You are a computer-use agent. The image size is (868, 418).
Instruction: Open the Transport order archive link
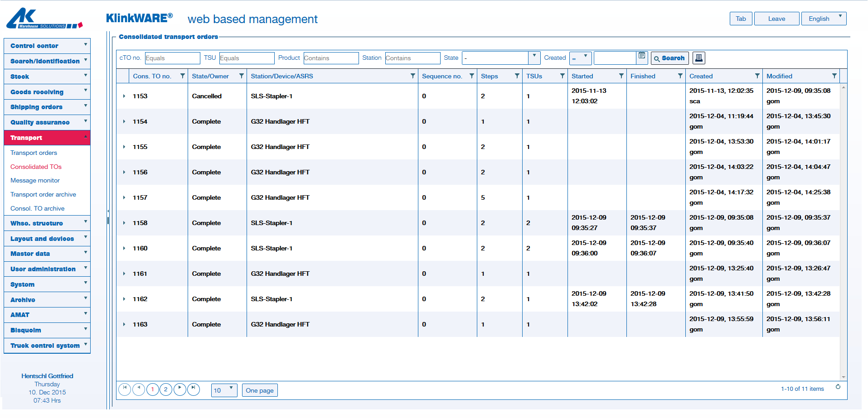[43, 194]
